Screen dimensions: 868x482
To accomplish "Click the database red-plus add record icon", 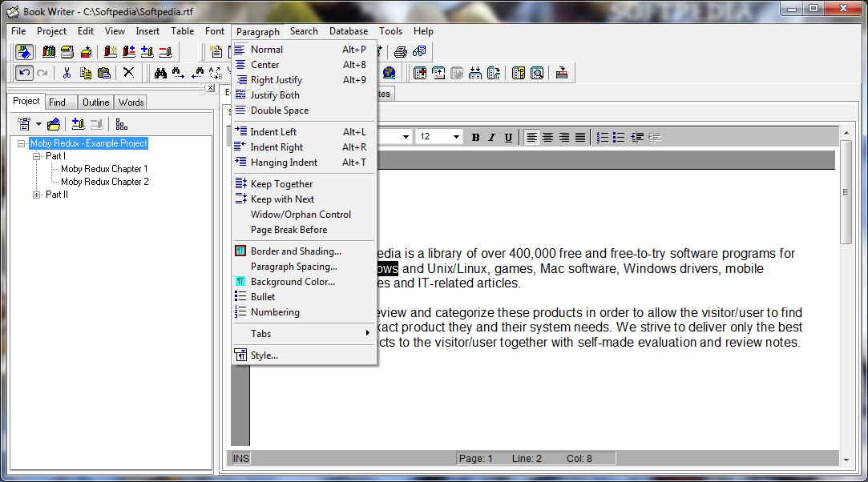I will [420, 73].
